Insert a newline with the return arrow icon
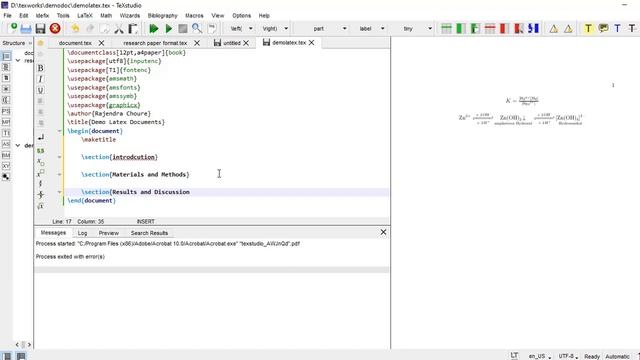 (x=40, y=137)
